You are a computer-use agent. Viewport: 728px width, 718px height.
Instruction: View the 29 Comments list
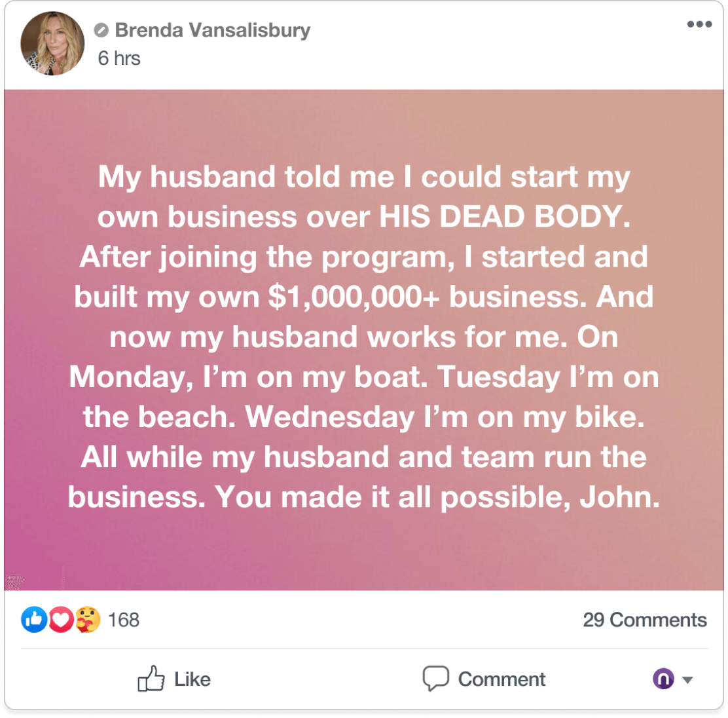[644, 620]
